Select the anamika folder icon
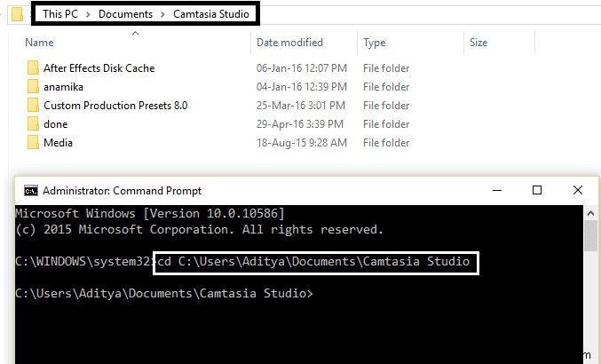601x364 pixels. (33, 87)
